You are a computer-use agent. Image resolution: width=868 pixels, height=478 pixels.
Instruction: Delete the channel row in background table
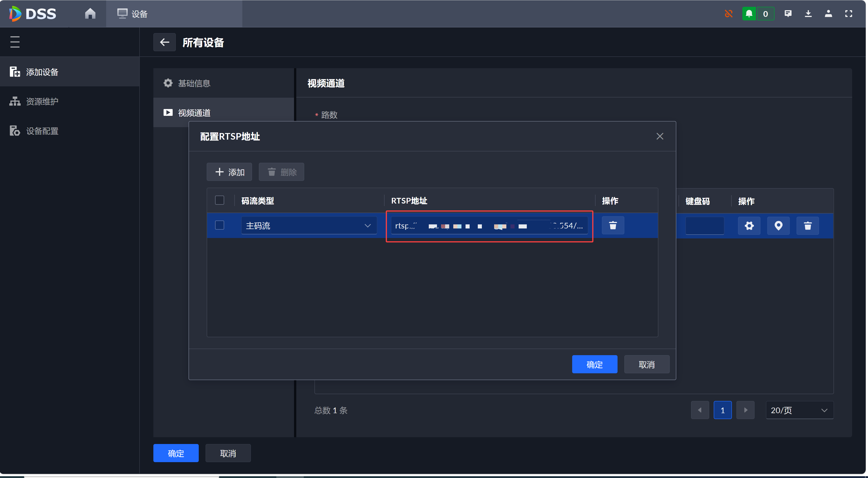pos(808,226)
